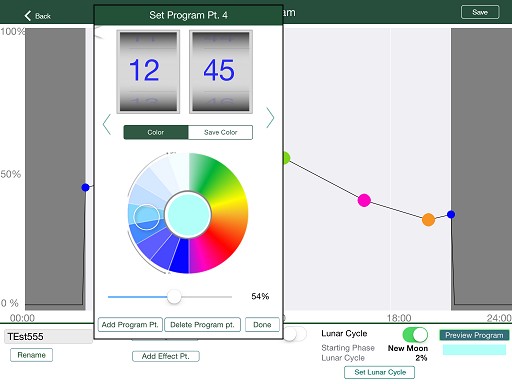Click the blue end point near 24:00
Image resolution: width=512 pixels, height=384 pixels.
tap(451, 214)
